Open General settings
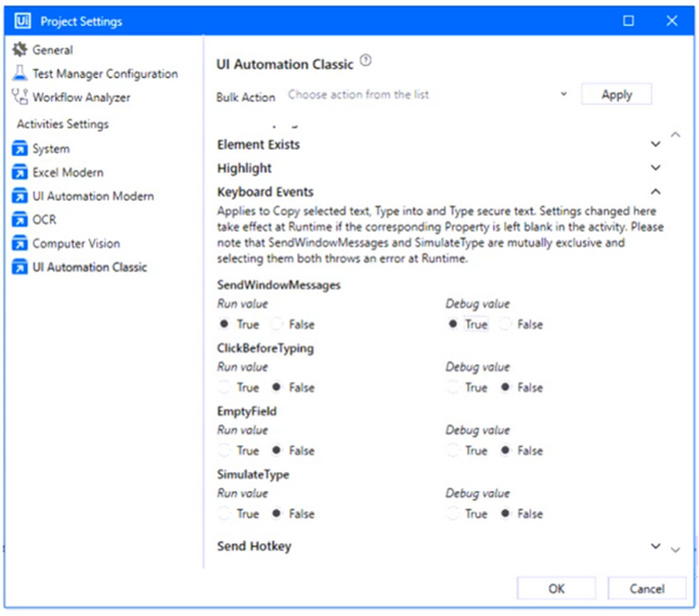699x616 pixels. (53, 50)
